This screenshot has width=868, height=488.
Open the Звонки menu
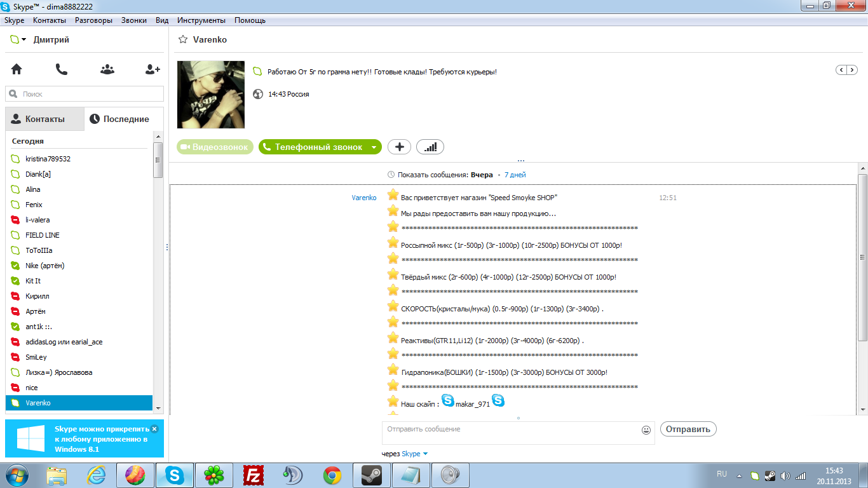[x=134, y=20]
